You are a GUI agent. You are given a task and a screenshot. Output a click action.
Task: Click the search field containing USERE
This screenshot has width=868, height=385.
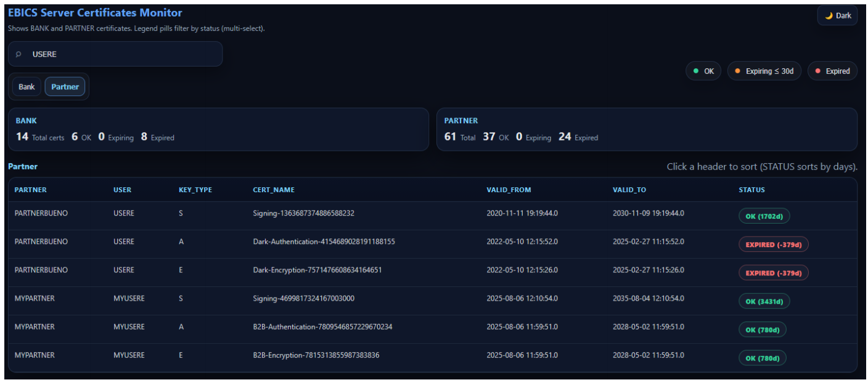click(115, 54)
